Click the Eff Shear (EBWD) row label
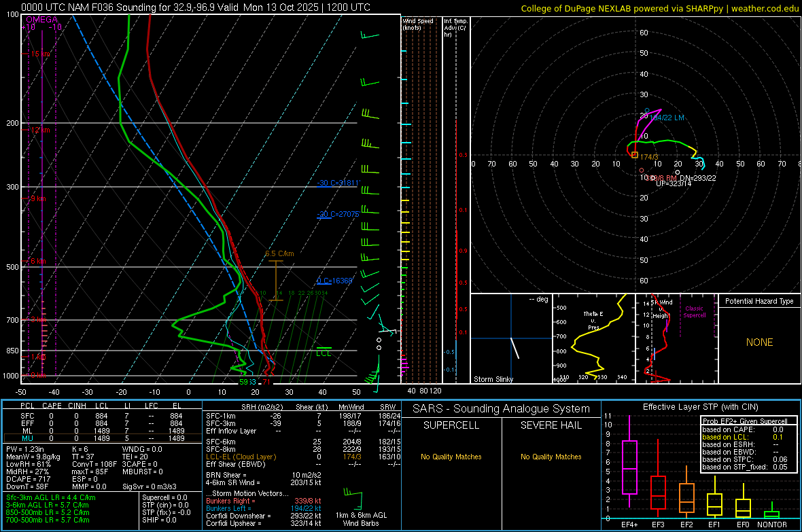 pos(236,464)
